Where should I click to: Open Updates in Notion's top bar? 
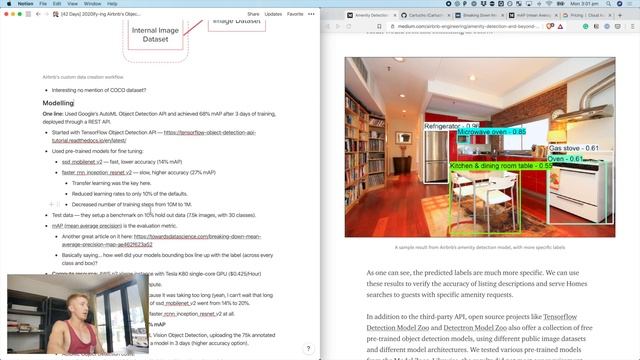click(273, 14)
